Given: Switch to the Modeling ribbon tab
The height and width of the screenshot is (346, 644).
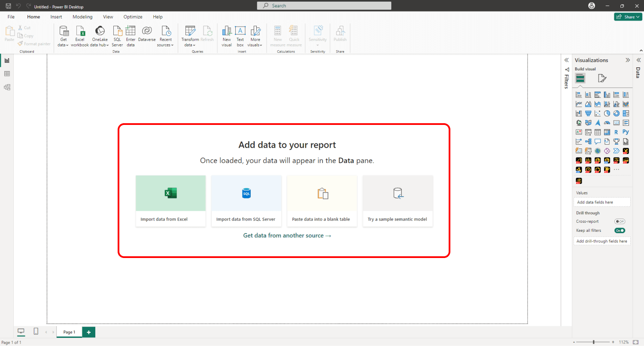Looking at the screenshot, I should click(82, 17).
